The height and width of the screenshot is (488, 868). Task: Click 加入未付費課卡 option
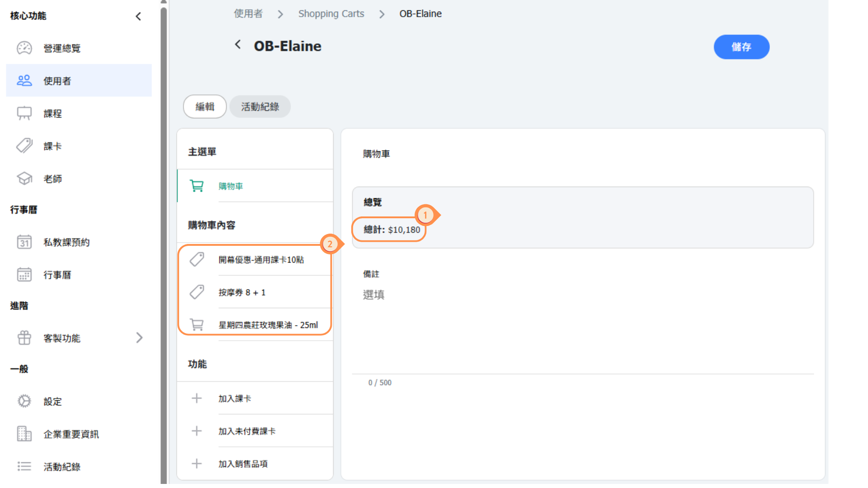coord(247,431)
